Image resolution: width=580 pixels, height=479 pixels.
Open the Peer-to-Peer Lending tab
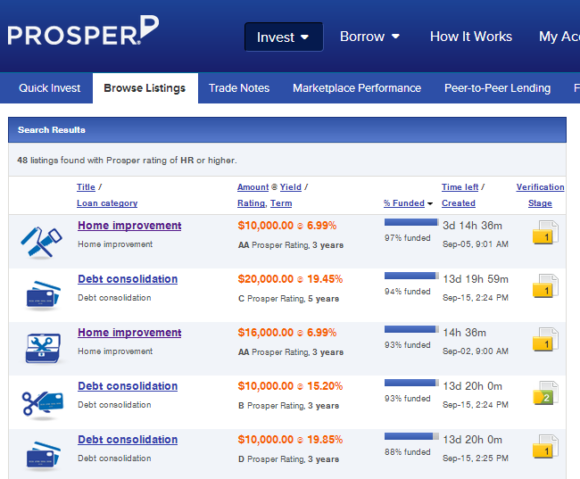point(498,88)
